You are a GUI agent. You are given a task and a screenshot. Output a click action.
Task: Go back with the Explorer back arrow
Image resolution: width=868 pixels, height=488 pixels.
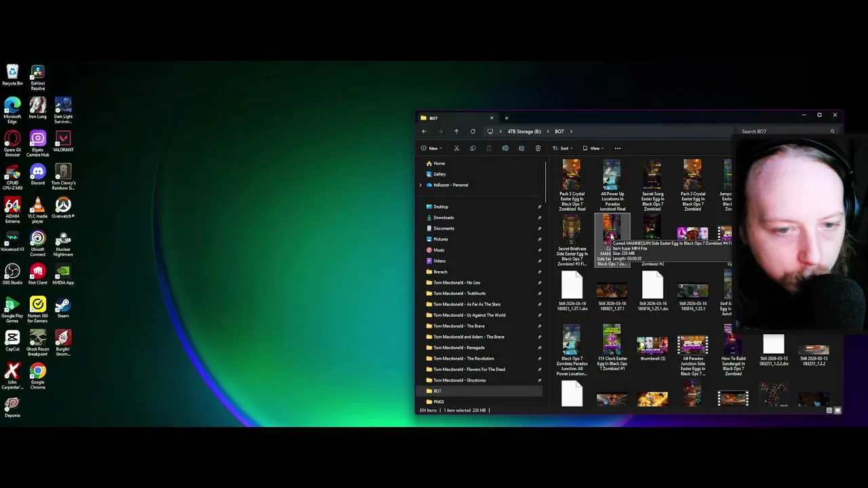point(424,131)
